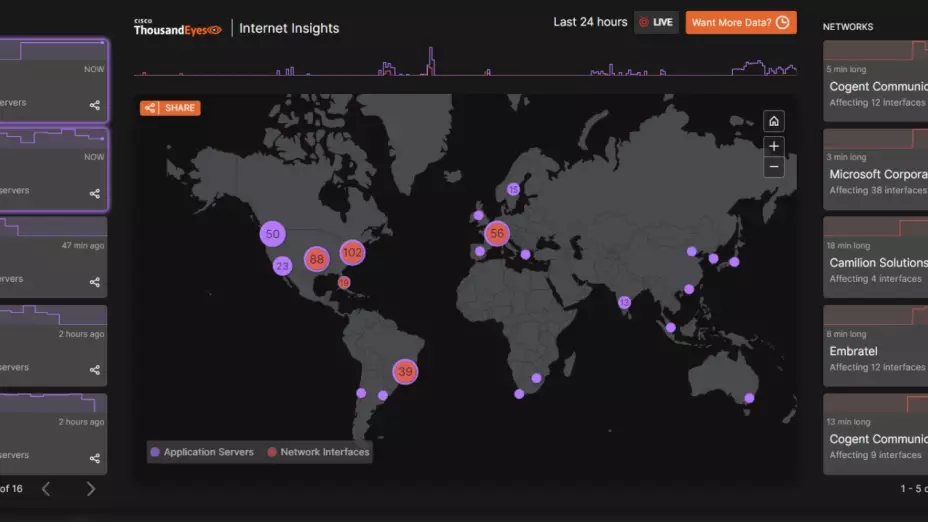928x522 pixels.
Task: Zoom in the map with plus icon
Action: coord(774,146)
